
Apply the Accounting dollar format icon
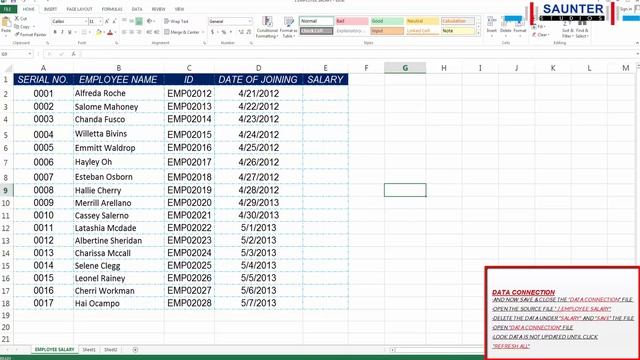(x=212, y=32)
